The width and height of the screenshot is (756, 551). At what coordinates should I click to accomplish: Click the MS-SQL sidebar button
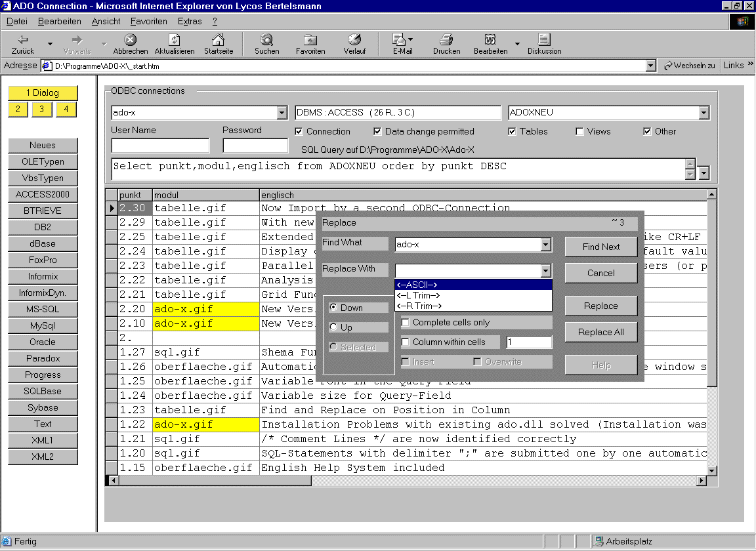(43, 309)
